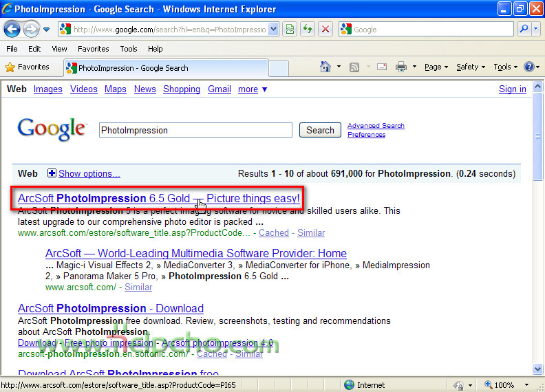Expand the Print options dropdown arrow

414,67
